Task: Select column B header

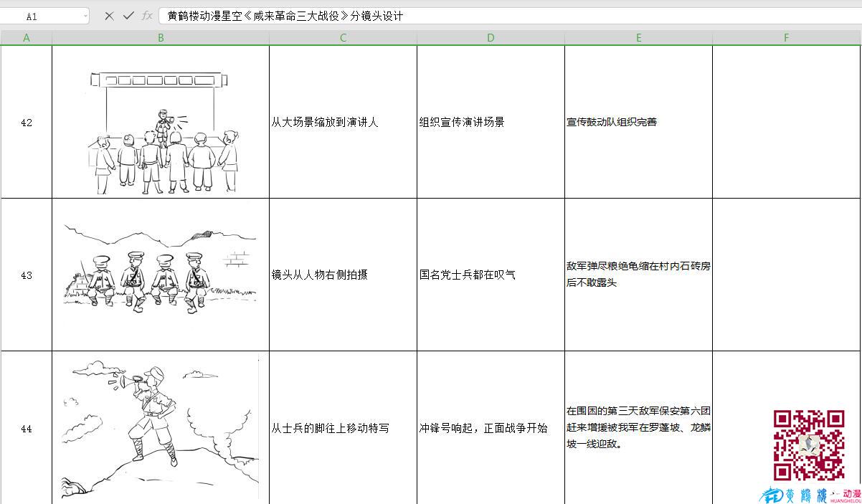Action: click(161, 38)
